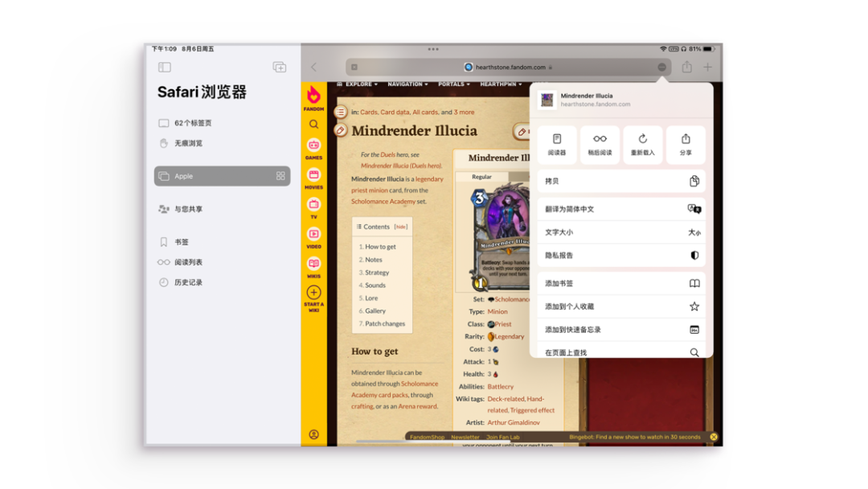Open the FandomShop link in bottom bar

[427, 437]
